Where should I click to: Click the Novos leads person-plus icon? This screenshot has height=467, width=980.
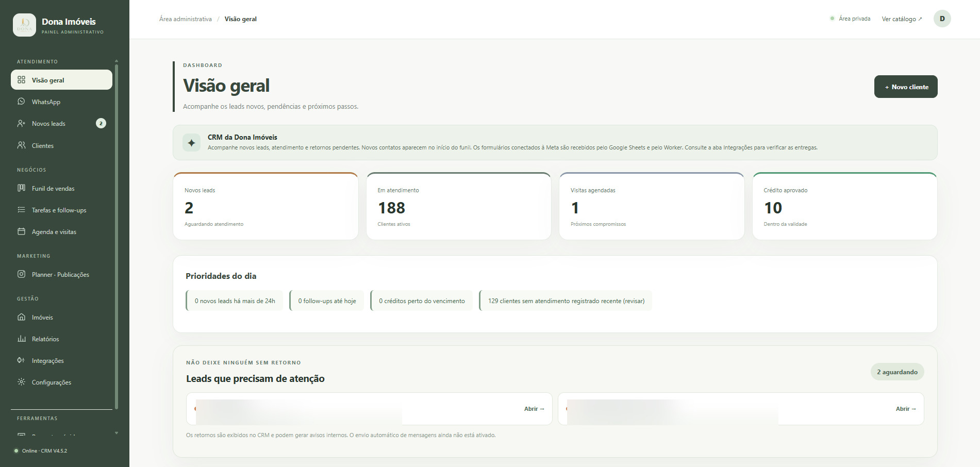tap(21, 123)
